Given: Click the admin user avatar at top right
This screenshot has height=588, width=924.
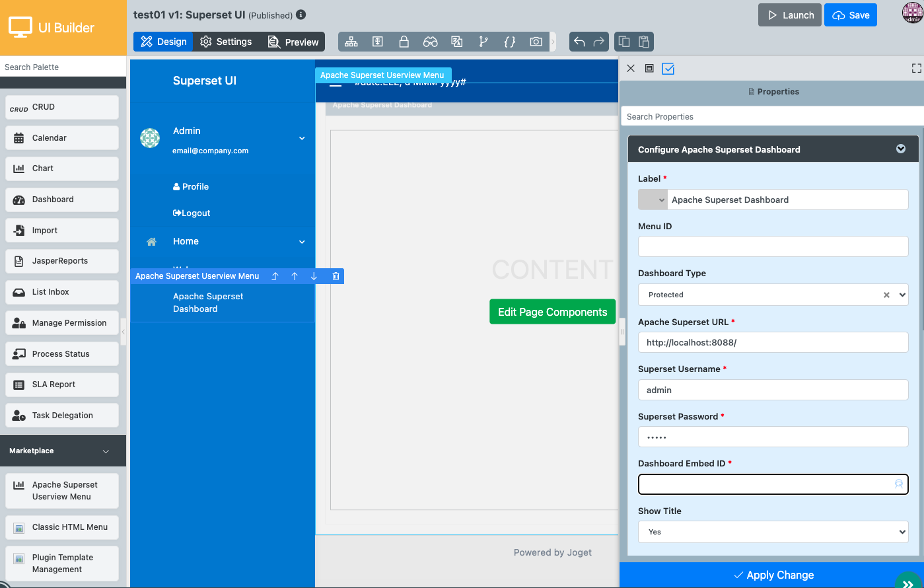Looking at the screenshot, I should pyautogui.click(x=912, y=13).
